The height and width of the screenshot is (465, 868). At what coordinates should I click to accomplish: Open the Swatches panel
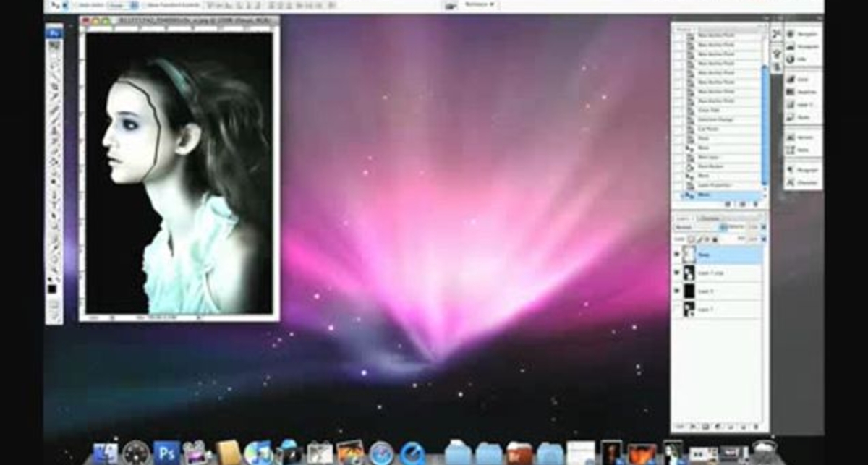coord(803,91)
